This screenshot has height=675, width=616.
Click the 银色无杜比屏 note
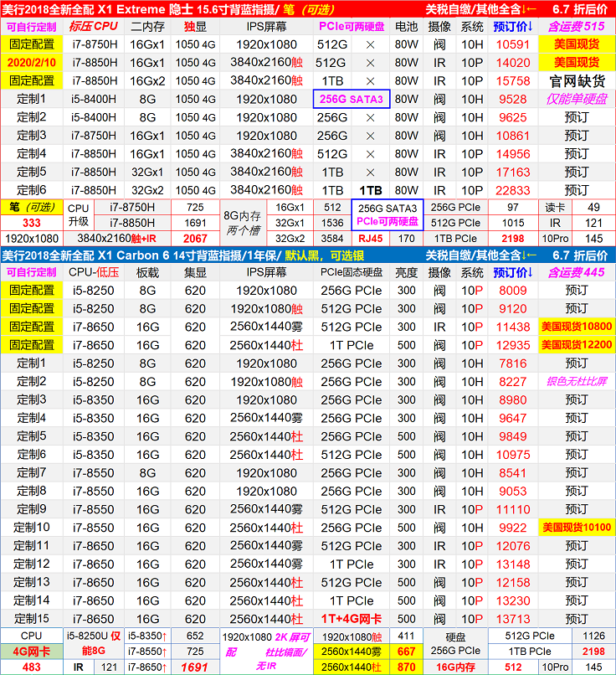click(576, 382)
